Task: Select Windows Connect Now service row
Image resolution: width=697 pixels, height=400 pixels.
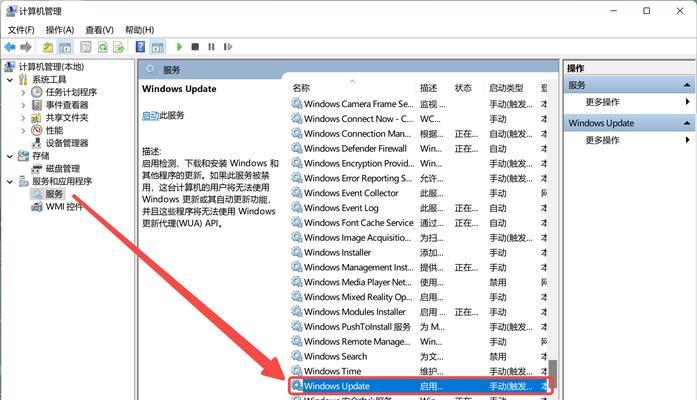Action: pyautogui.click(x=419, y=119)
